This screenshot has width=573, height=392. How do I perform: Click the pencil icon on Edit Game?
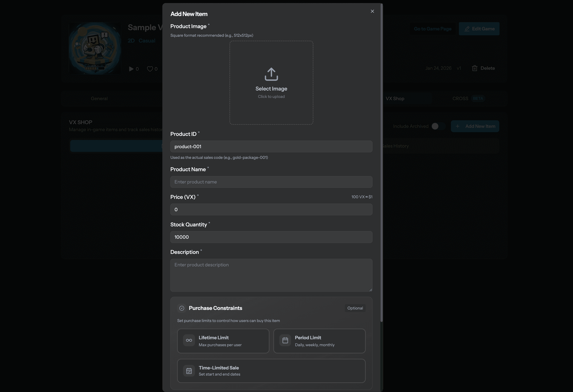(x=467, y=29)
